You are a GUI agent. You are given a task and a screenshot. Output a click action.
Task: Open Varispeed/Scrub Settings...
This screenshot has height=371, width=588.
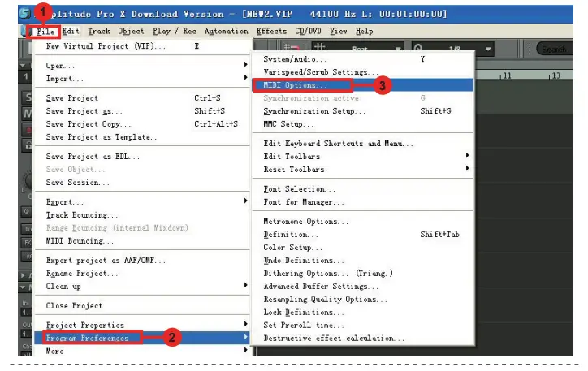coord(363,72)
